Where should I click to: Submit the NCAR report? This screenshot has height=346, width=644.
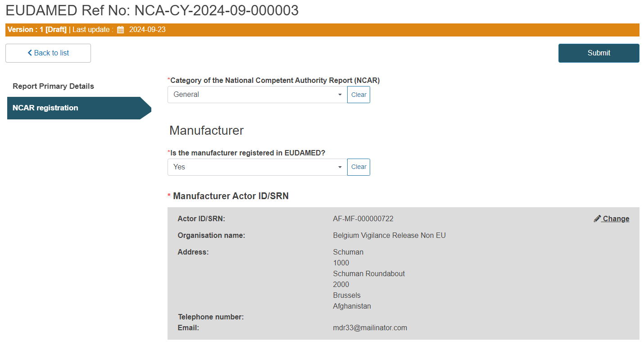pos(599,53)
